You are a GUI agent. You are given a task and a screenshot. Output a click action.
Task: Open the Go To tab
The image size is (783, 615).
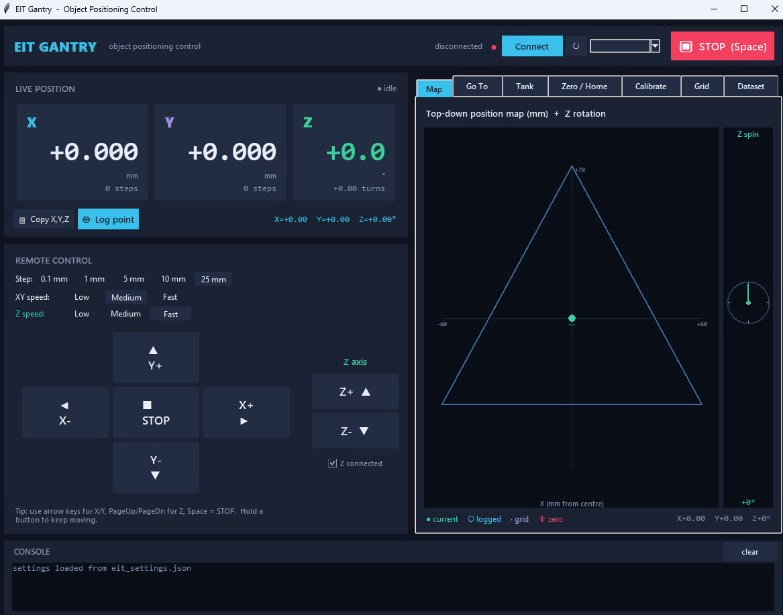(x=477, y=86)
